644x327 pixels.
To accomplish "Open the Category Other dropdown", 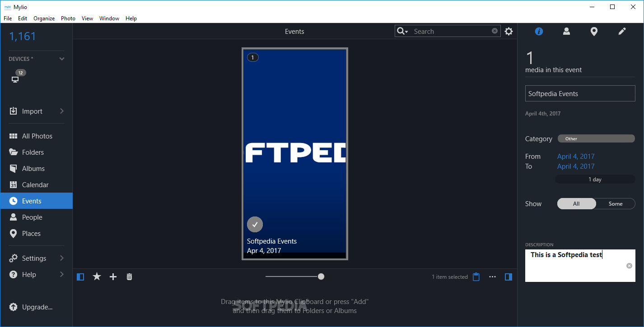I will [596, 138].
